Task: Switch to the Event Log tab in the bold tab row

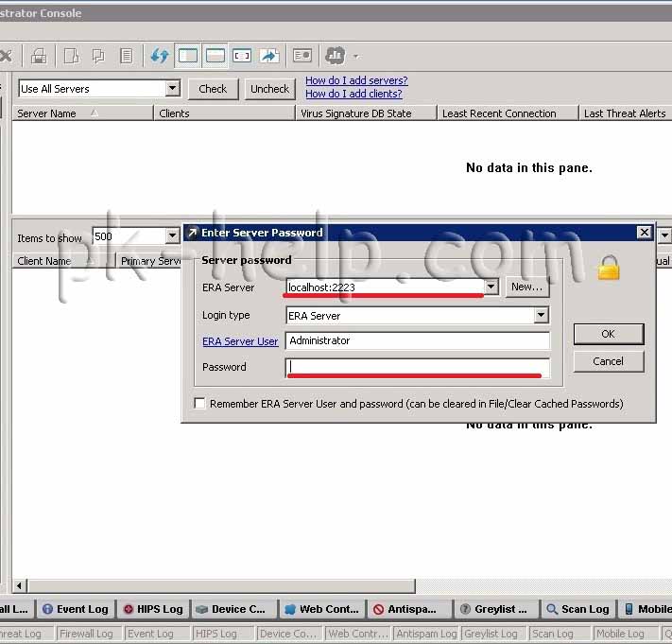Action: pos(76,609)
